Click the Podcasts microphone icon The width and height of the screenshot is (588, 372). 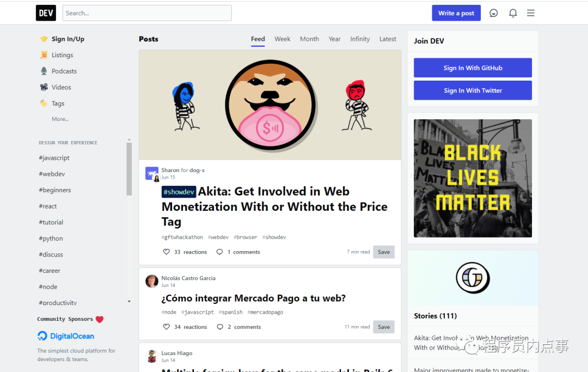coord(44,71)
